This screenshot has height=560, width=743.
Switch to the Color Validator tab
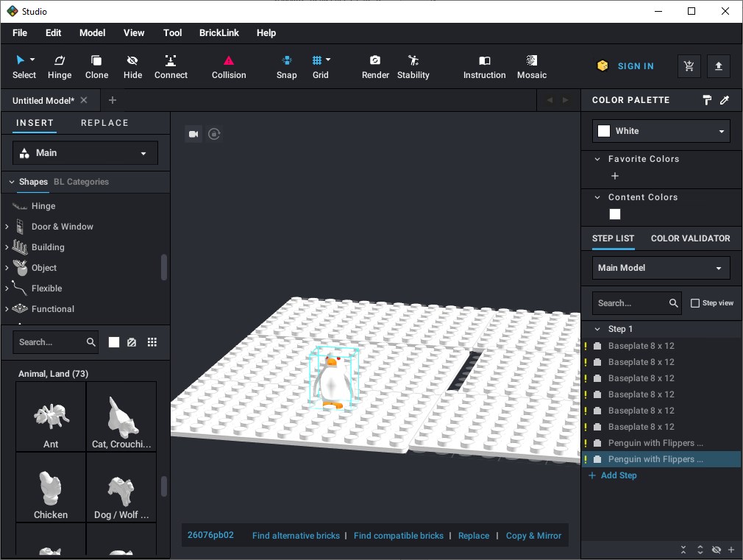690,238
